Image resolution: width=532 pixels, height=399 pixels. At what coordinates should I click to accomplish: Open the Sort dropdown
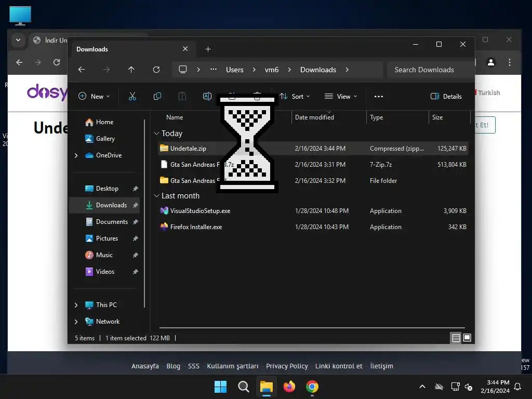tap(295, 96)
